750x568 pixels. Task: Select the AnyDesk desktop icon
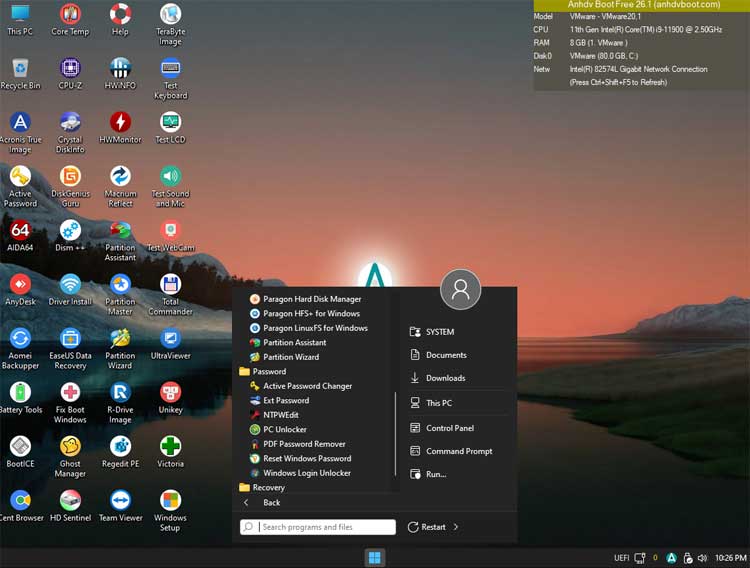(20, 290)
